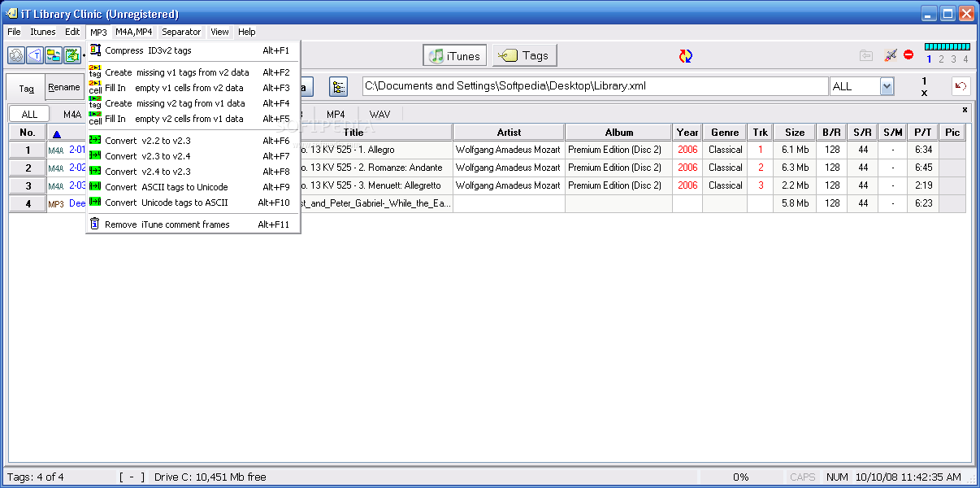The width and height of the screenshot is (980, 488).
Task: Choose Compress ID3v2 tags
Action: pyautogui.click(x=193, y=50)
